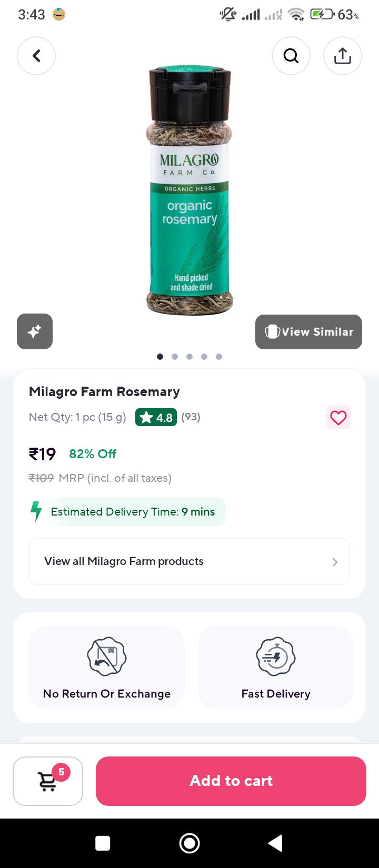
Task: Tap the organic rosemary product image
Action: coord(189,190)
